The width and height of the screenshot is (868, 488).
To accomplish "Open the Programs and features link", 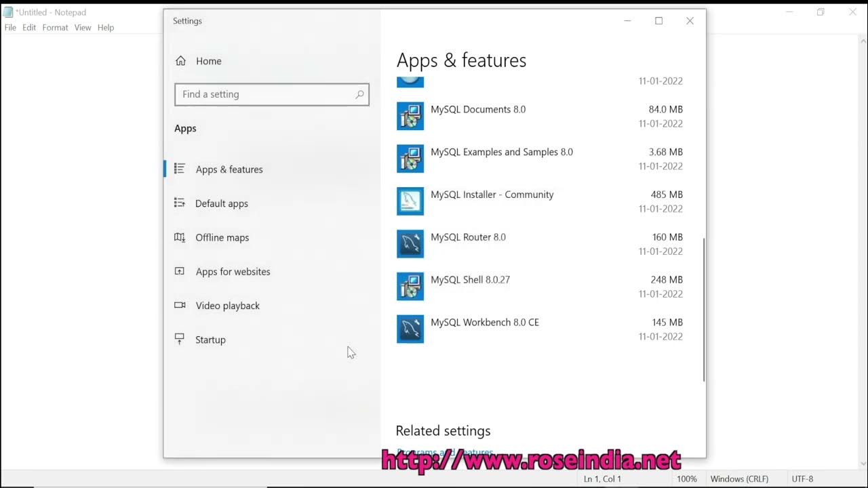I will [x=444, y=452].
